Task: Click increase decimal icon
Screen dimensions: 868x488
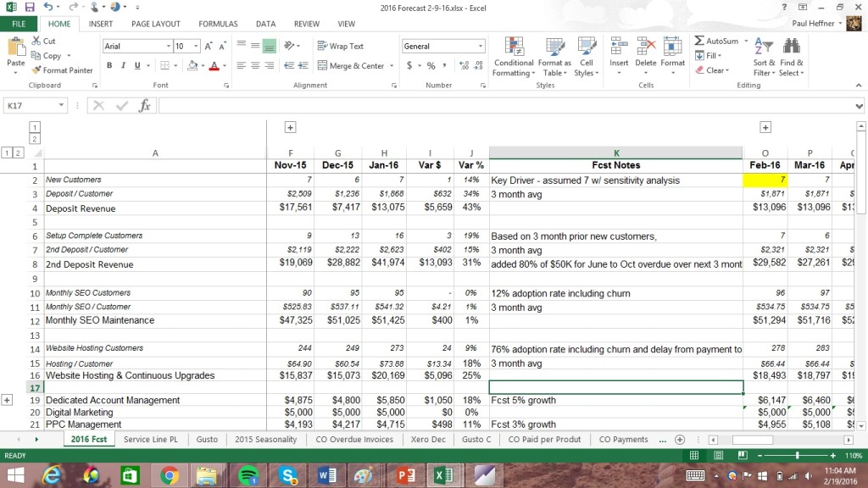Action: pyautogui.click(x=464, y=65)
